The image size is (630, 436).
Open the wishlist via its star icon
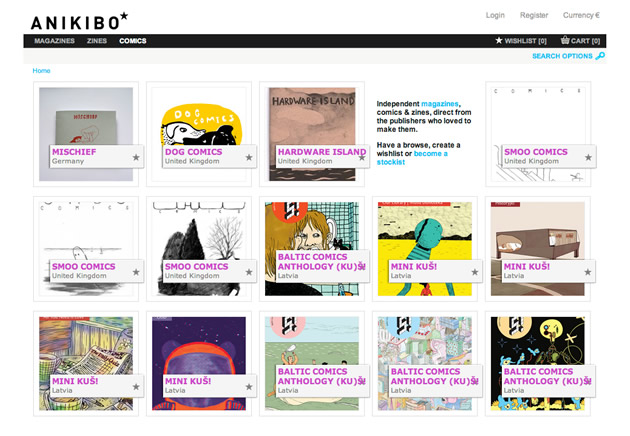499,40
